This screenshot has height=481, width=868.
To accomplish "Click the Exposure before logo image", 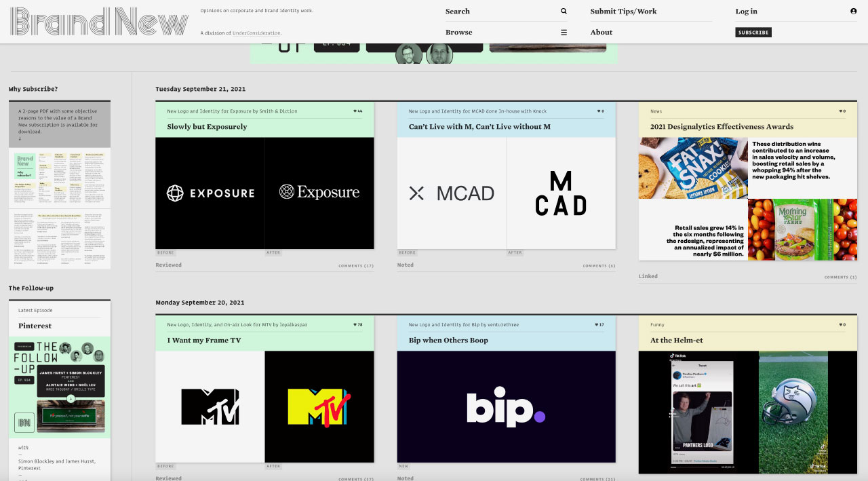I will [x=210, y=193].
